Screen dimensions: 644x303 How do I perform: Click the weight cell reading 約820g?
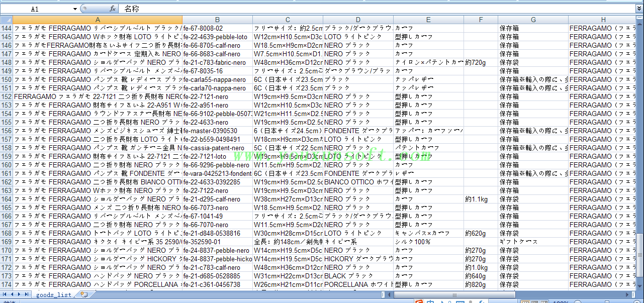[x=481, y=284]
